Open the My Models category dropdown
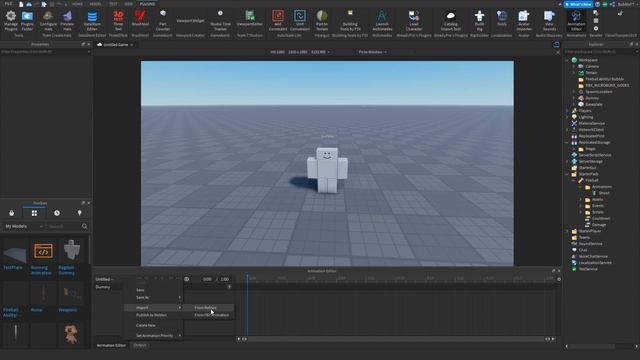The image size is (640, 360). (x=24, y=226)
